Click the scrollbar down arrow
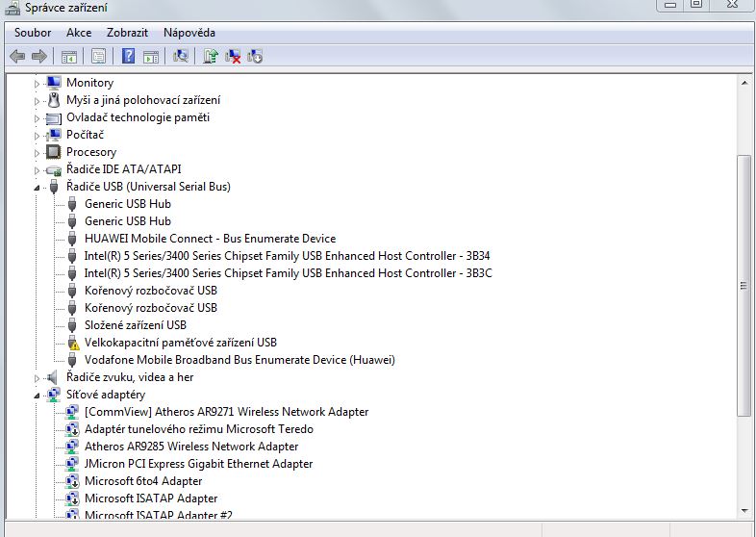This screenshot has height=537, width=756. pos(743,510)
